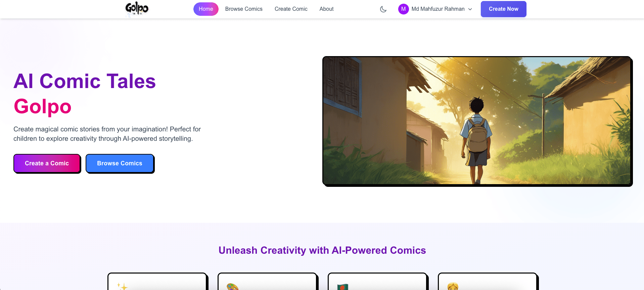Click the AI Comic Tales heading
This screenshot has height=290, width=644.
click(x=85, y=81)
